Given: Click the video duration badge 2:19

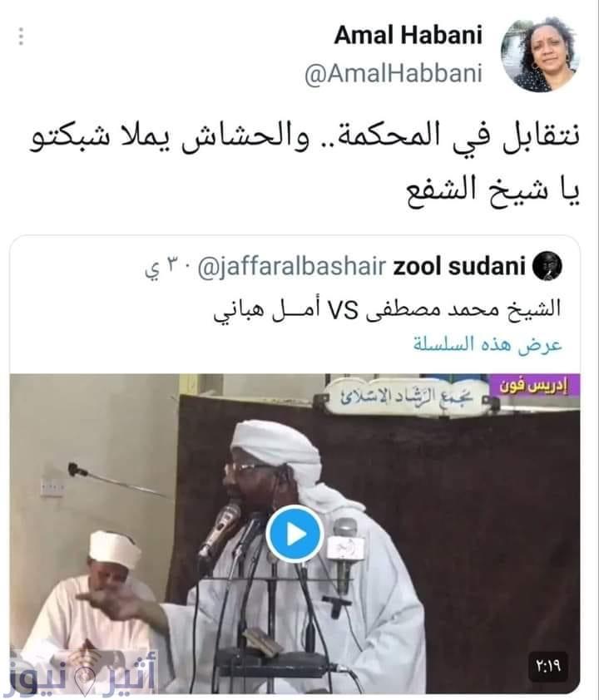Looking at the screenshot, I should 549,667.
